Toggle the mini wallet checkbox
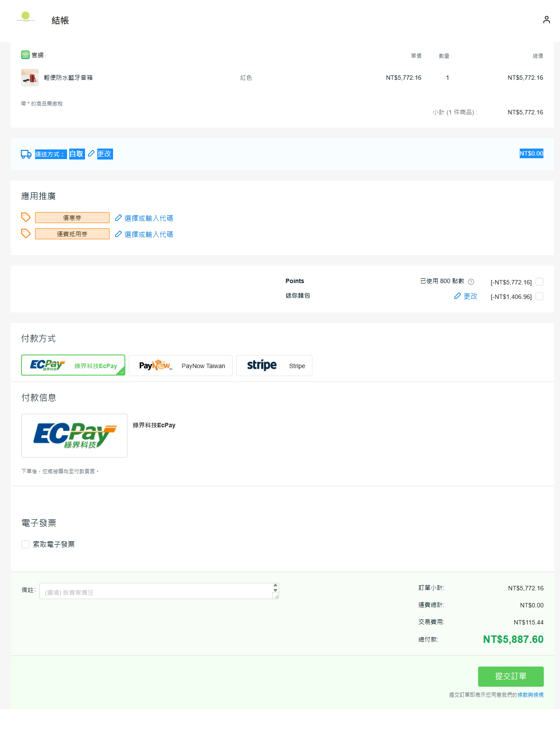560x745 pixels. point(539,296)
